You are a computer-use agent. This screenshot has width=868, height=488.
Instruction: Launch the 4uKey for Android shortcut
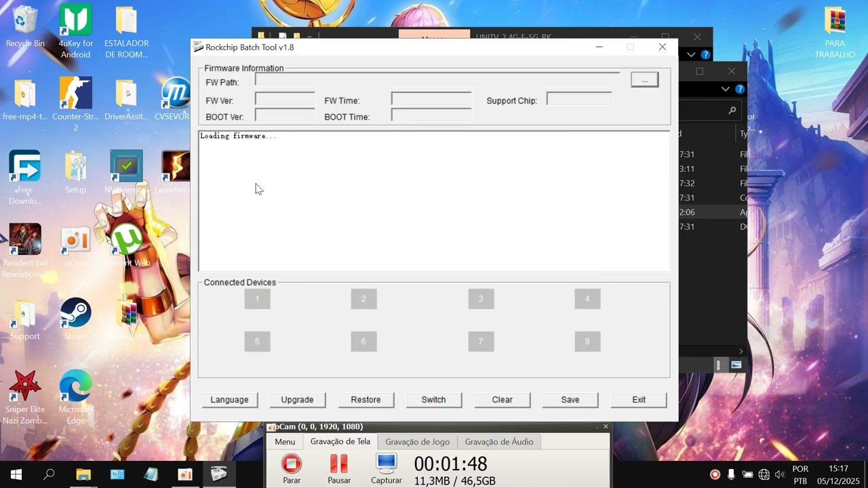pos(75,31)
